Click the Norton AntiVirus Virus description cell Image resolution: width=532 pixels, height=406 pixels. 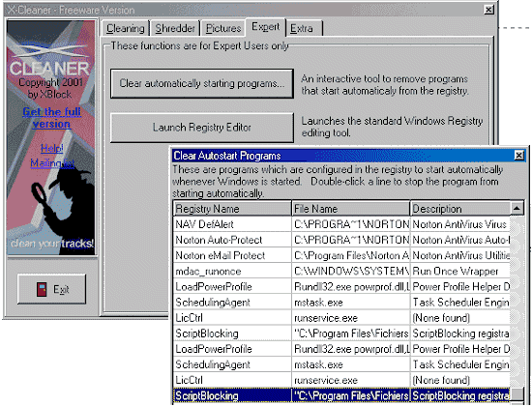click(x=460, y=224)
